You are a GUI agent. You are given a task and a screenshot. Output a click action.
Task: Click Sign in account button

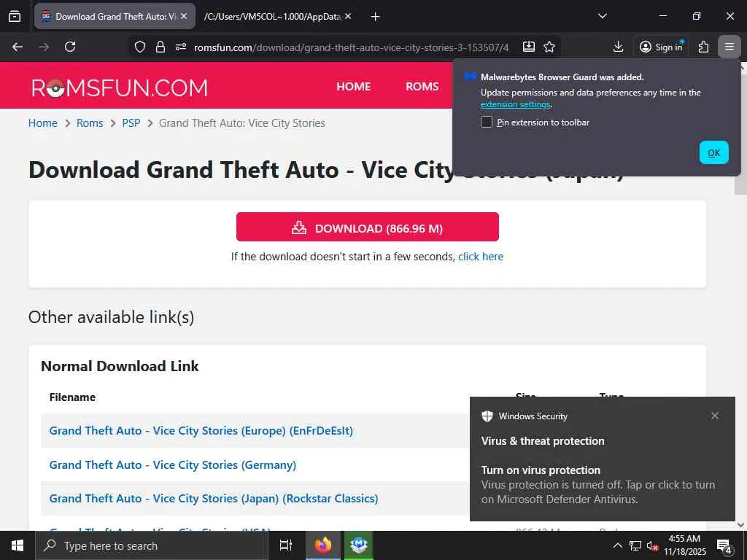[661, 47]
